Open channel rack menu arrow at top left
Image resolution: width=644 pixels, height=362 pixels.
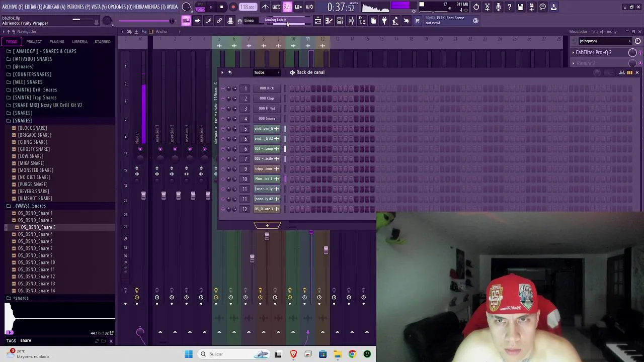[x=222, y=72]
